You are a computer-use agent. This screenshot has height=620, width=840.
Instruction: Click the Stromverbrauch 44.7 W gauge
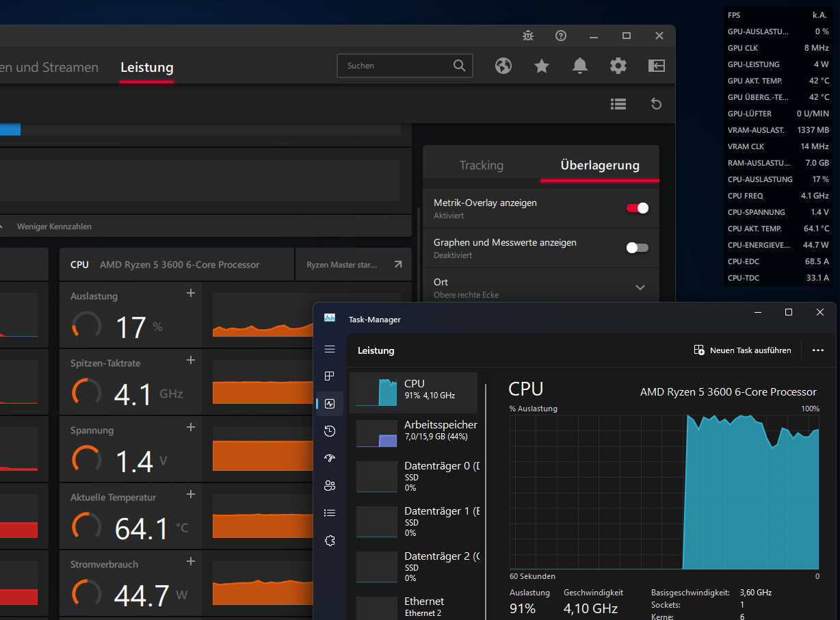pos(87,595)
